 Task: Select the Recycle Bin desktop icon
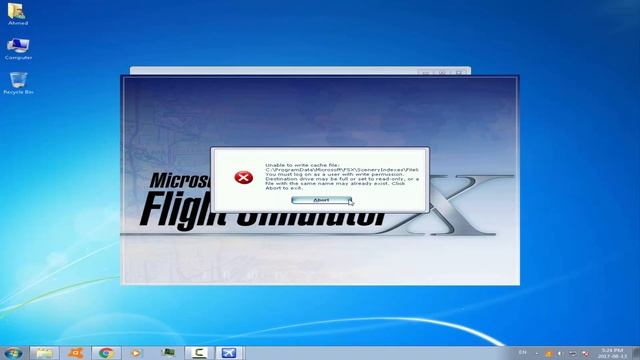tap(18, 83)
